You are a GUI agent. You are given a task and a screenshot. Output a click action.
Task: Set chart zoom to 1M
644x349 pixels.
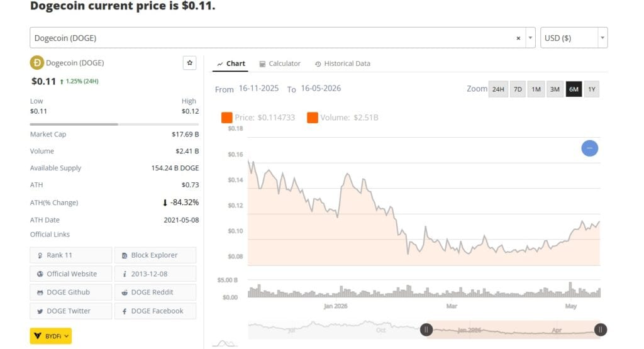pyautogui.click(x=536, y=89)
